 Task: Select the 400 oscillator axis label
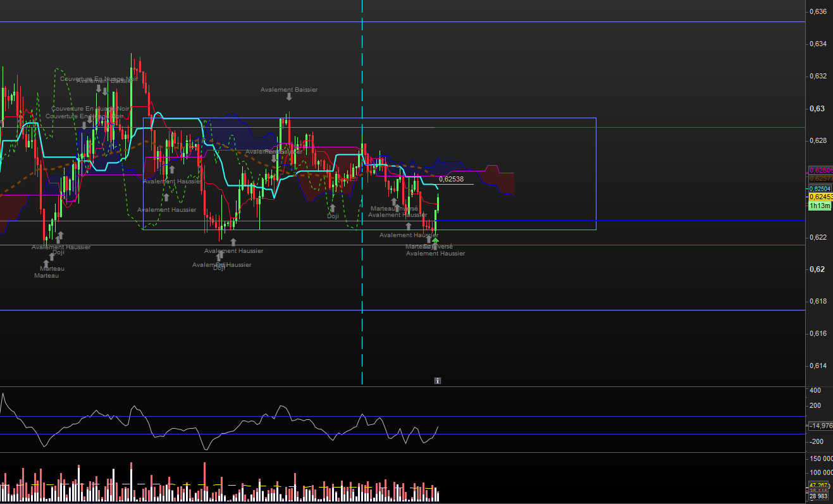pos(815,391)
